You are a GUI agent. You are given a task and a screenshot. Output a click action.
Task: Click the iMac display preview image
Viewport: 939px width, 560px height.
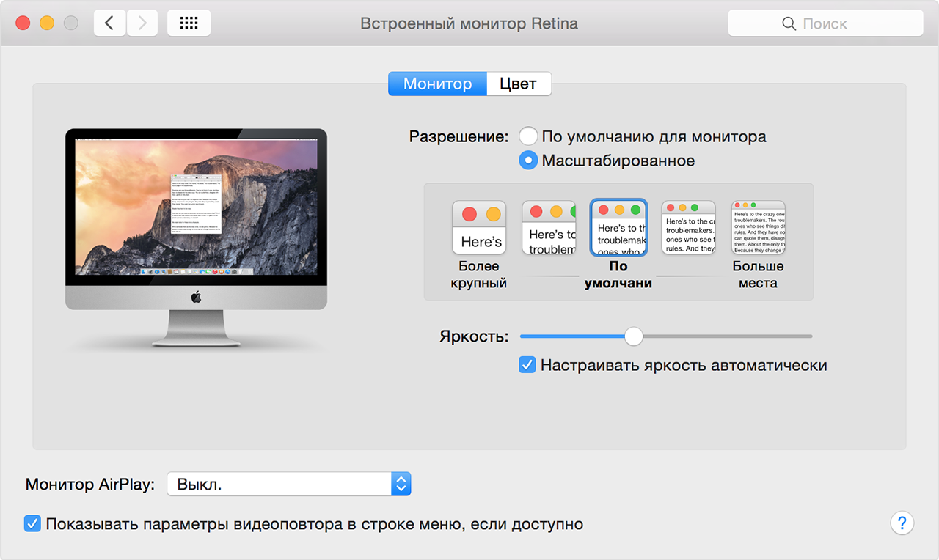pyautogui.click(x=196, y=238)
